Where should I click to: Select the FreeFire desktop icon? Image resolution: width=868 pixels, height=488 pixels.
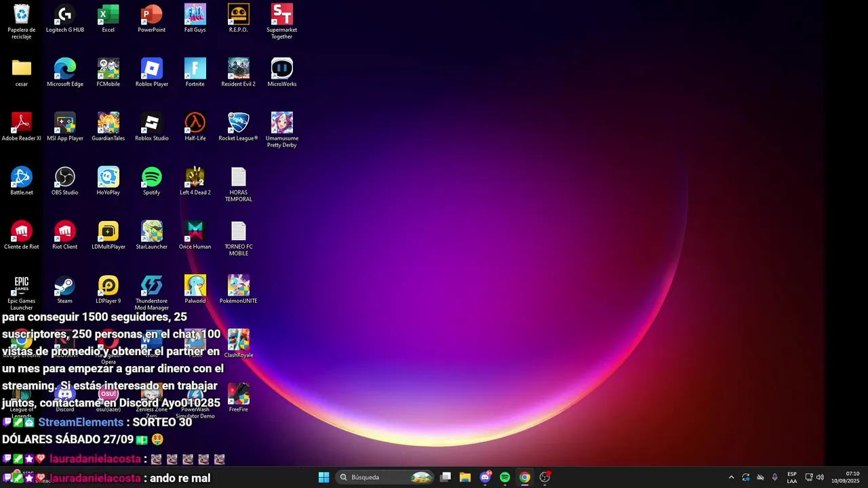point(239,399)
